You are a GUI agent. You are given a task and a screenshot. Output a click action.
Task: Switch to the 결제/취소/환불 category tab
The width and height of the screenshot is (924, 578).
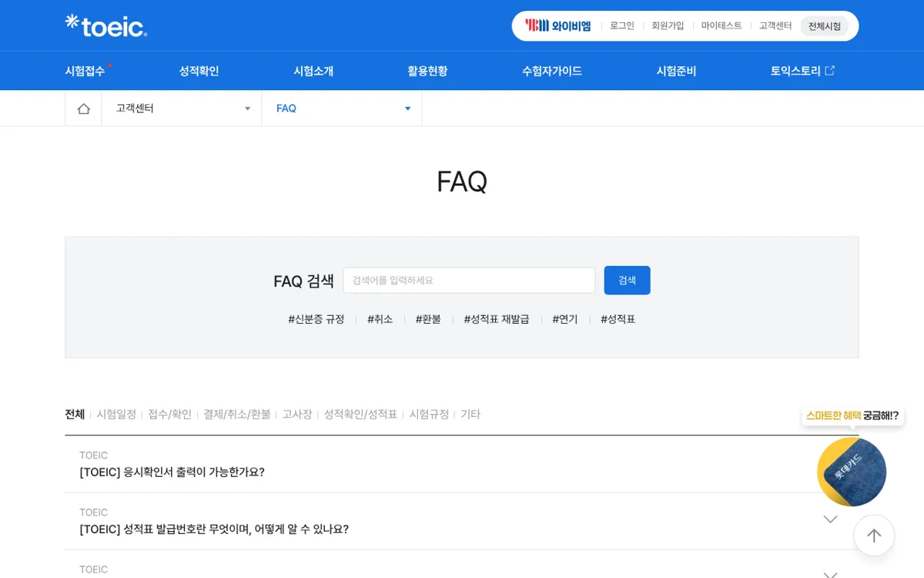click(237, 414)
